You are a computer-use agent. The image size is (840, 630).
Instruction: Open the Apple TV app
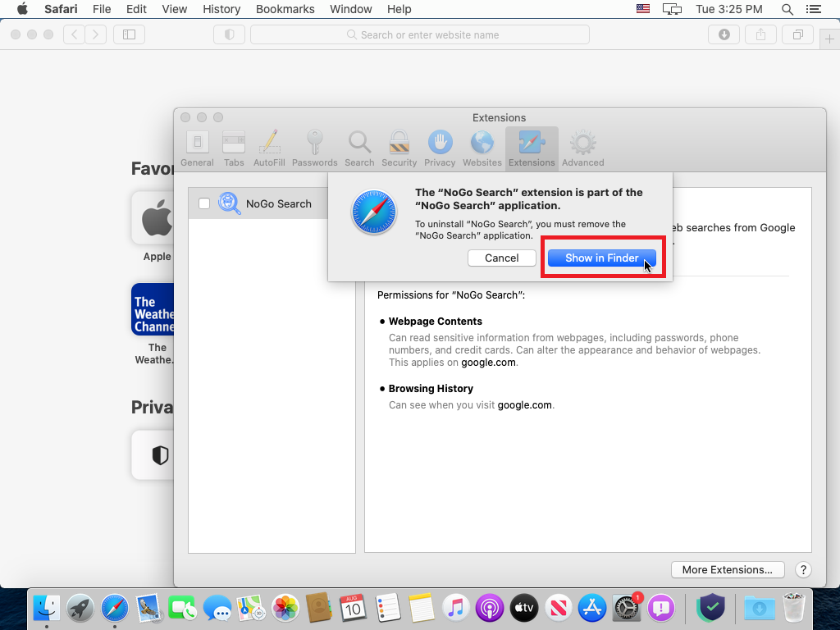523,608
